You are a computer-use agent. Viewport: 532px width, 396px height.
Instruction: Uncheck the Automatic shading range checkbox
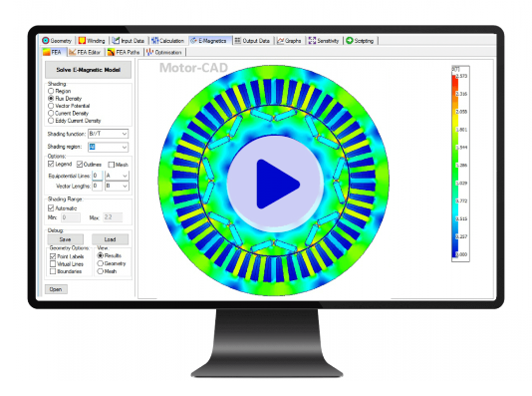[51, 207]
